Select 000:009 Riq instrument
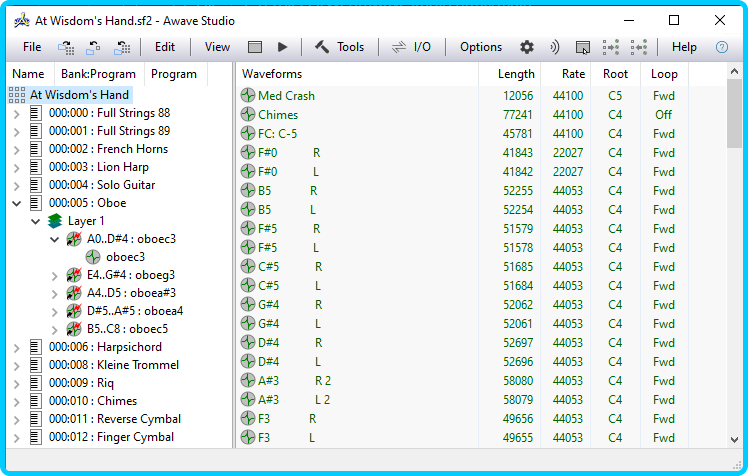748x476 pixels. tap(81, 383)
